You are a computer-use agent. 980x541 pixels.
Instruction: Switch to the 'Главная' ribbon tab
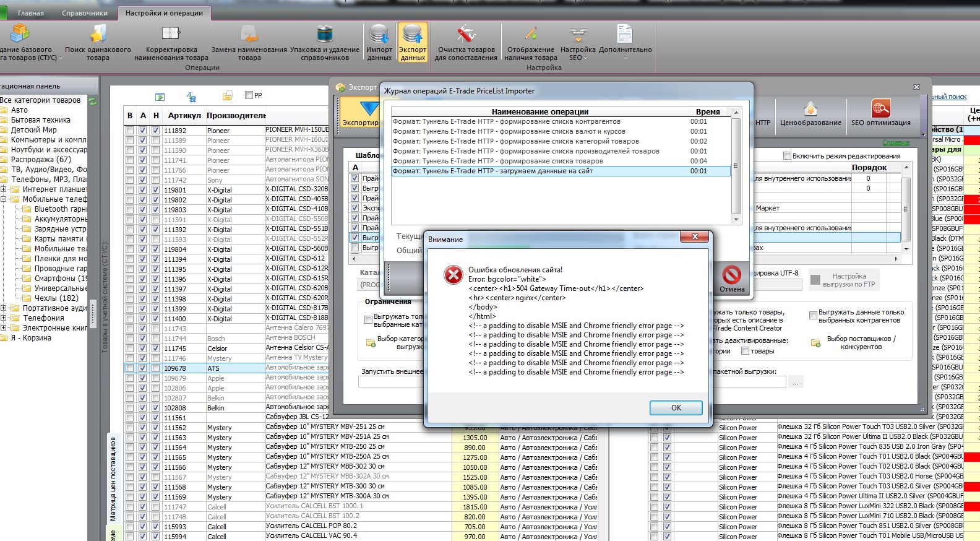pyautogui.click(x=31, y=13)
